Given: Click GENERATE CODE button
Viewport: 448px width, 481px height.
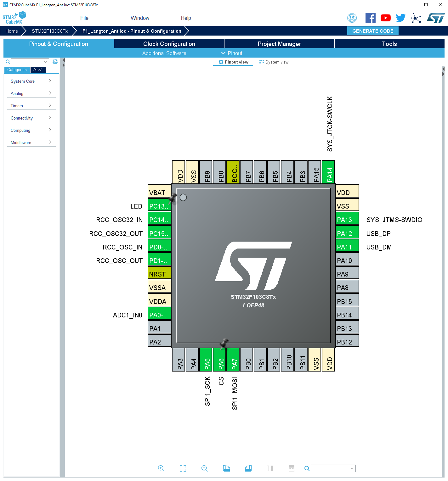Looking at the screenshot, I should click(373, 31).
